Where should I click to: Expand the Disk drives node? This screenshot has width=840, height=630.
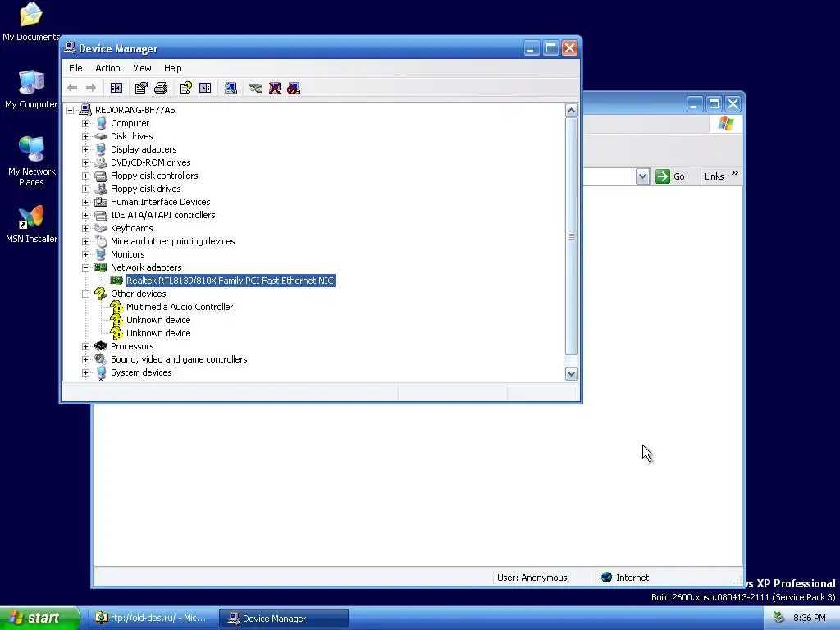85,136
